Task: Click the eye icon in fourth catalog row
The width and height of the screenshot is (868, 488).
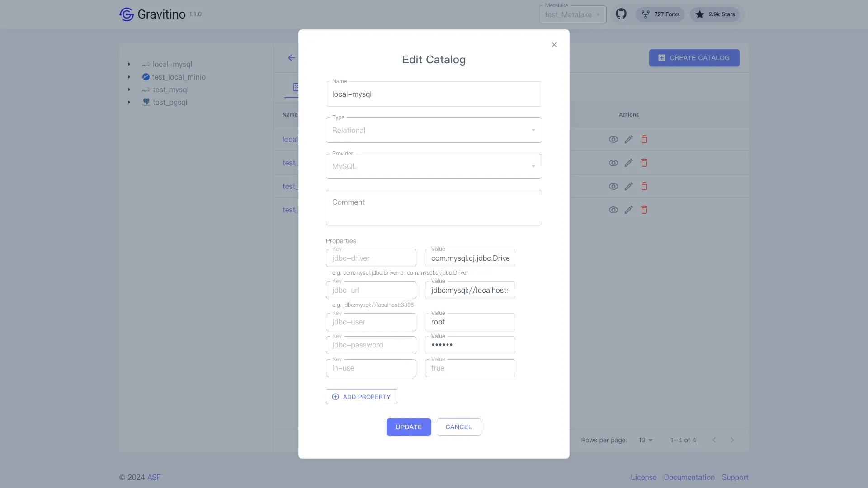Action: [613, 210]
